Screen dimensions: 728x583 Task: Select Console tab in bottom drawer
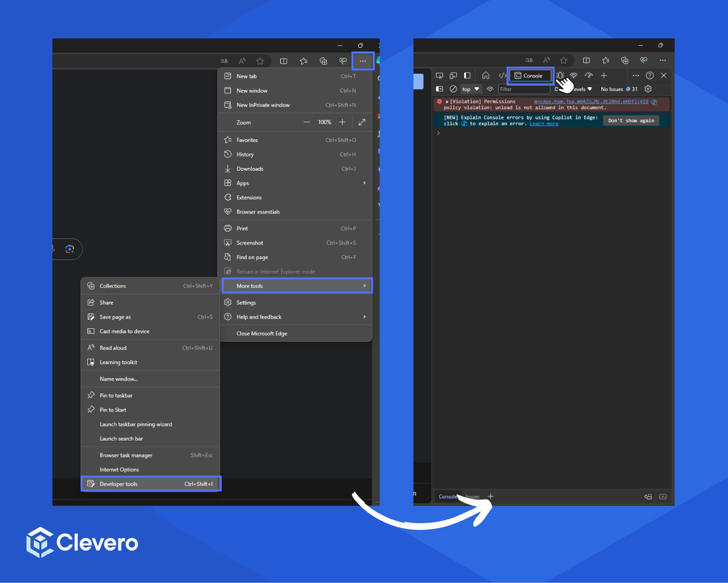click(447, 496)
